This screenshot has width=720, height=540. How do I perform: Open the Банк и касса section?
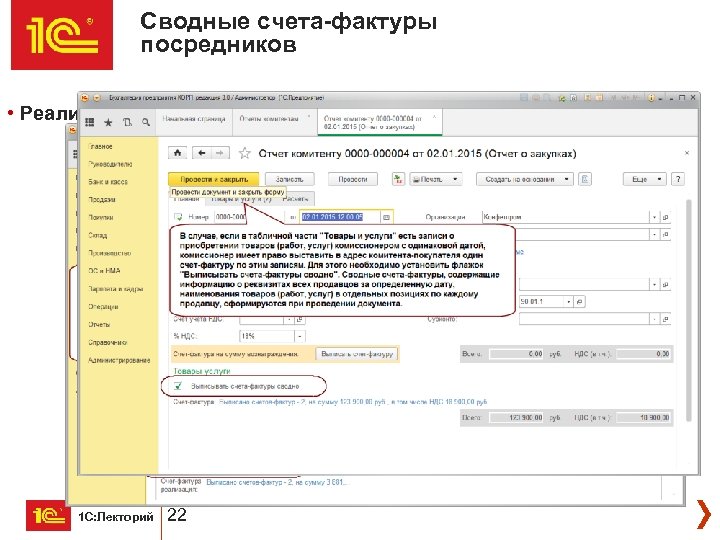[108, 182]
